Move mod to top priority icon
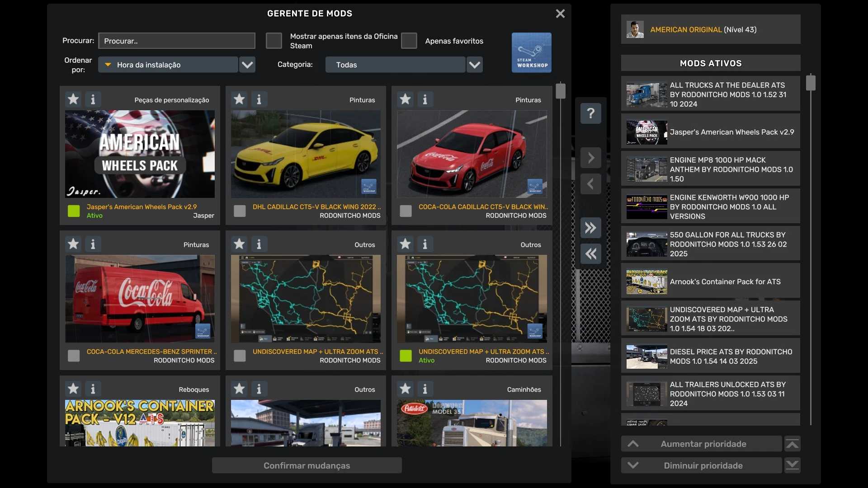The height and width of the screenshot is (488, 868). coord(792,444)
